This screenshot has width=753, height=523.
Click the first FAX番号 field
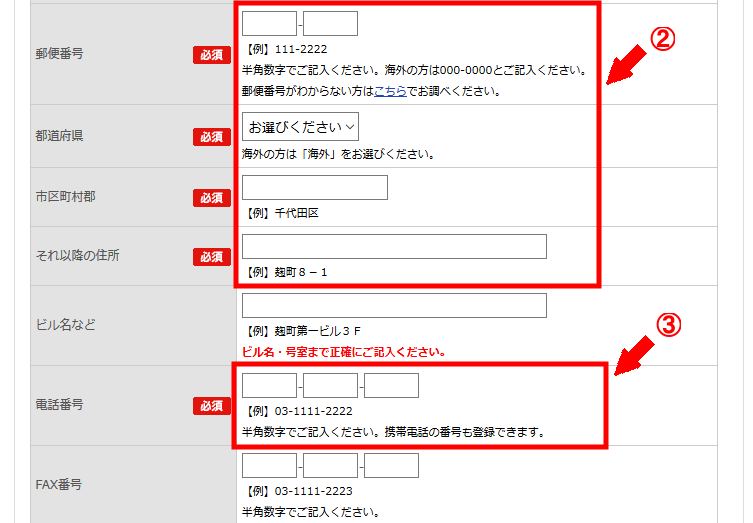[x=269, y=465]
